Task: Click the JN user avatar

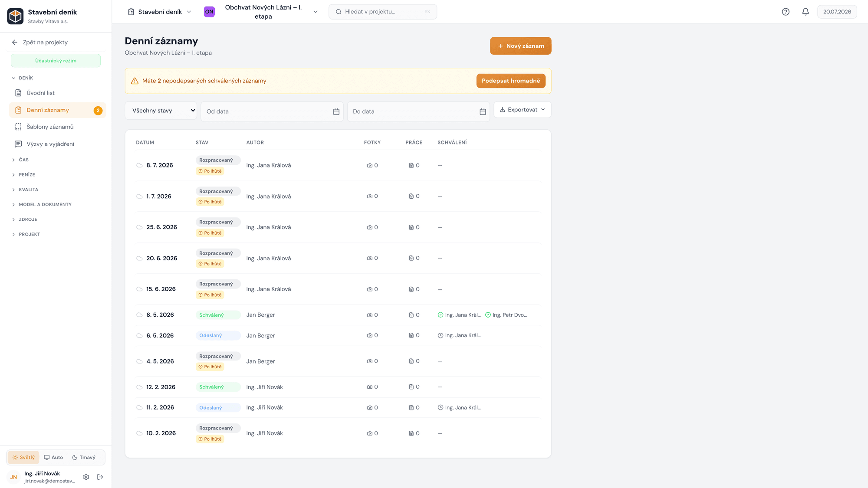Action: (14, 477)
